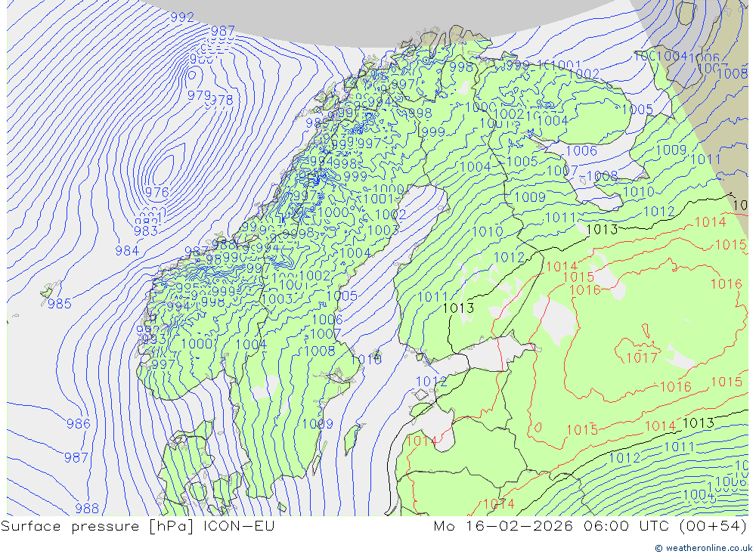Click the 992 isobar label

click(x=182, y=17)
